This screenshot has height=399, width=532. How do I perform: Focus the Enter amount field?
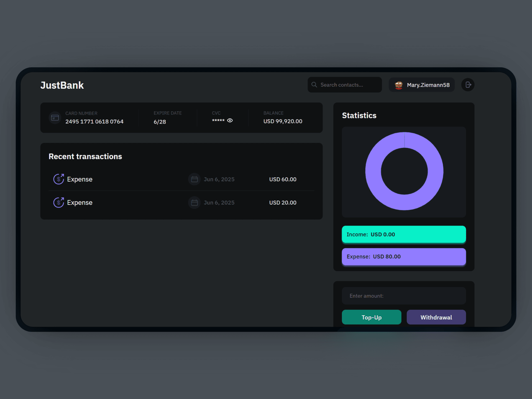[403, 296]
